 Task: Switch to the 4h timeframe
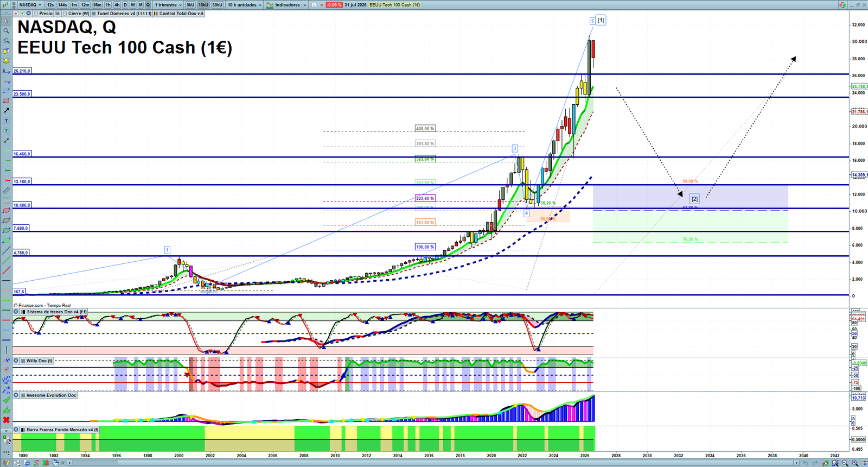[117, 5]
